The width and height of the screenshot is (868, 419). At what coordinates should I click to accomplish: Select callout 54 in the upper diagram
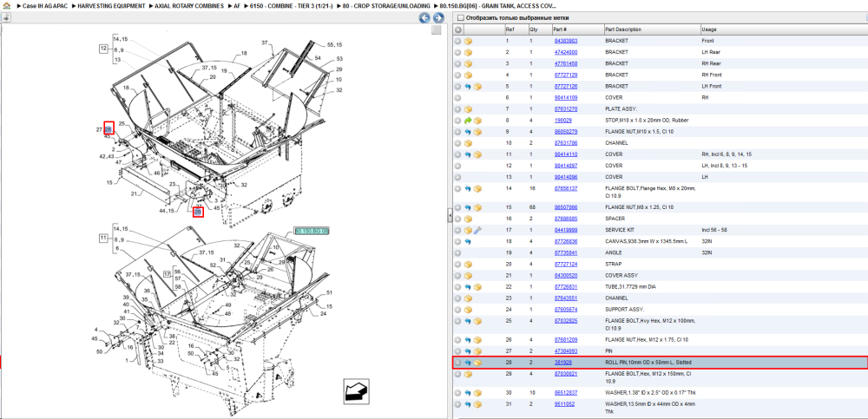click(318, 57)
